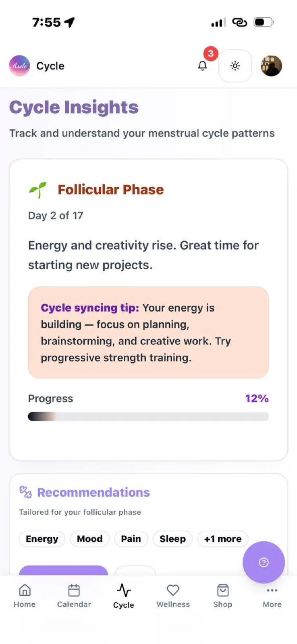Tap the Recommendations section icon

pos(25,492)
